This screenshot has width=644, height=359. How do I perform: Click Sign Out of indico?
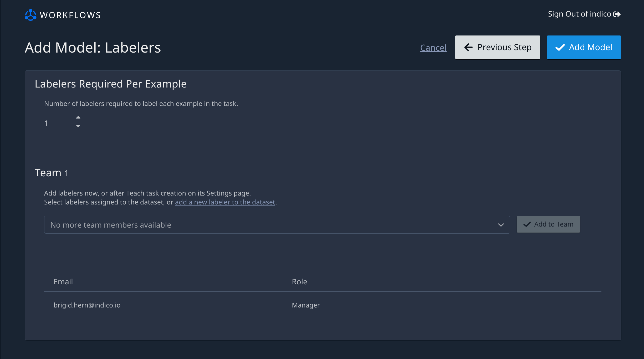(x=584, y=14)
